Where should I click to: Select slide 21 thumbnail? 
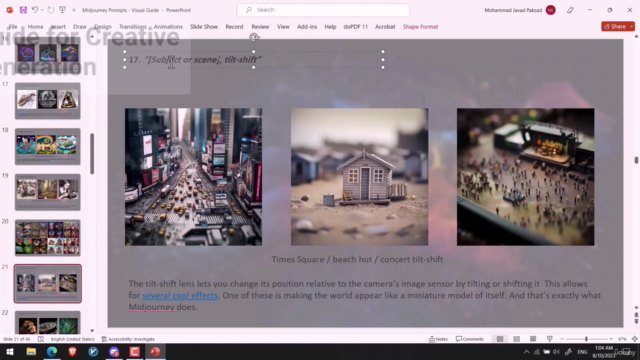pyautogui.click(x=48, y=284)
